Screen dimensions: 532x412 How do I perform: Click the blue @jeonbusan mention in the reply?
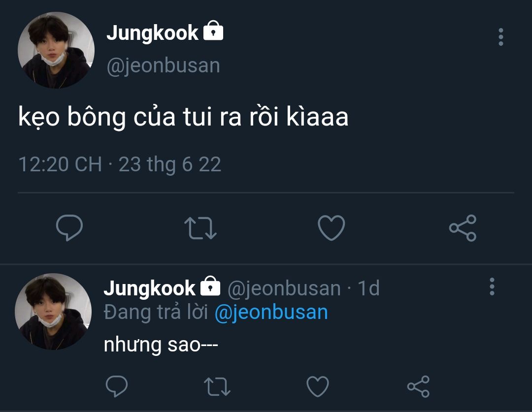(x=271, y=313)
